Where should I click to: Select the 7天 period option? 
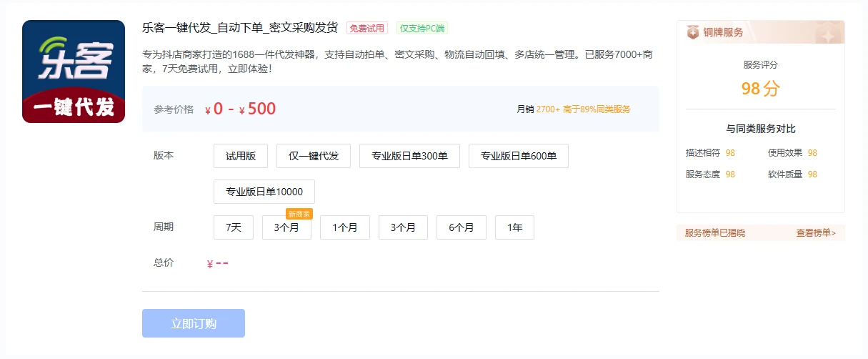(x=234, y=227)
